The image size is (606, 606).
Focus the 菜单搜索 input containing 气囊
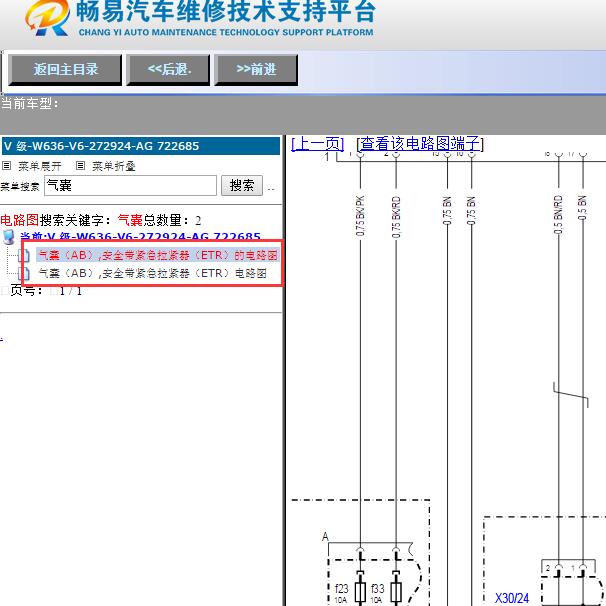(130, 186)
